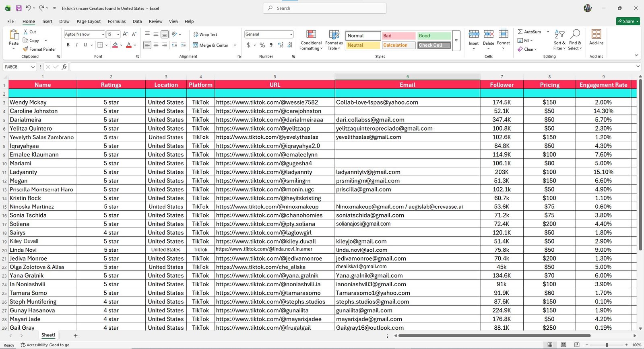Click the fill color paint bucket

[x=115, y=45]
